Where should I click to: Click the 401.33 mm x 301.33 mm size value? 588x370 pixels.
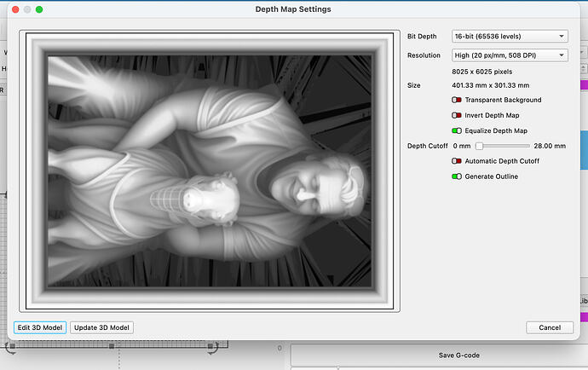491,85
